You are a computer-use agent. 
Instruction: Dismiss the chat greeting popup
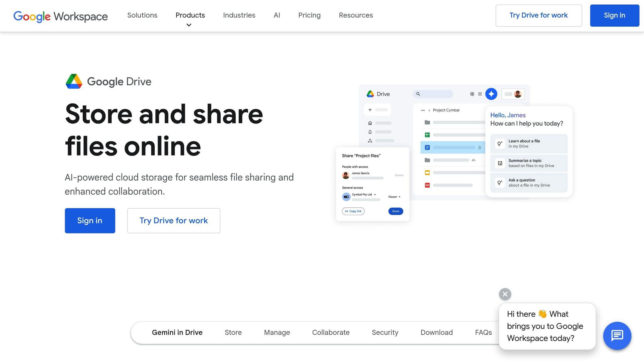click(x=505, y=294)
